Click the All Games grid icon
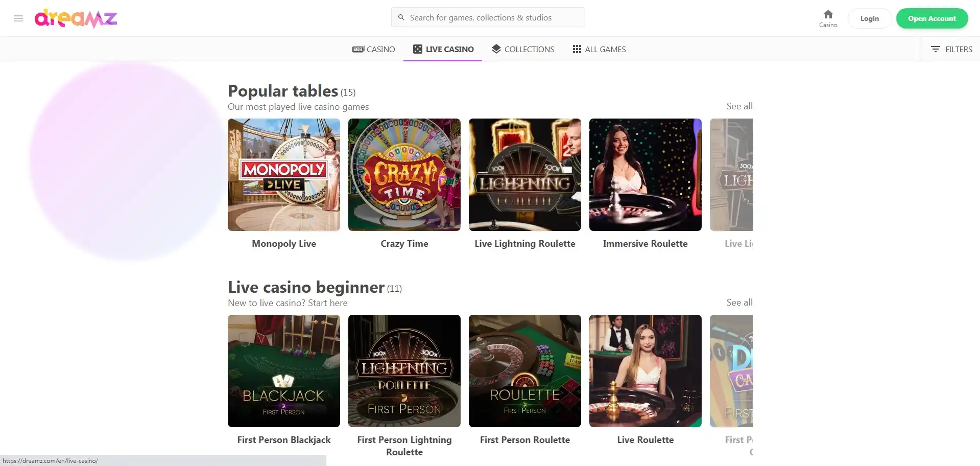 click(x=577, y=49)
